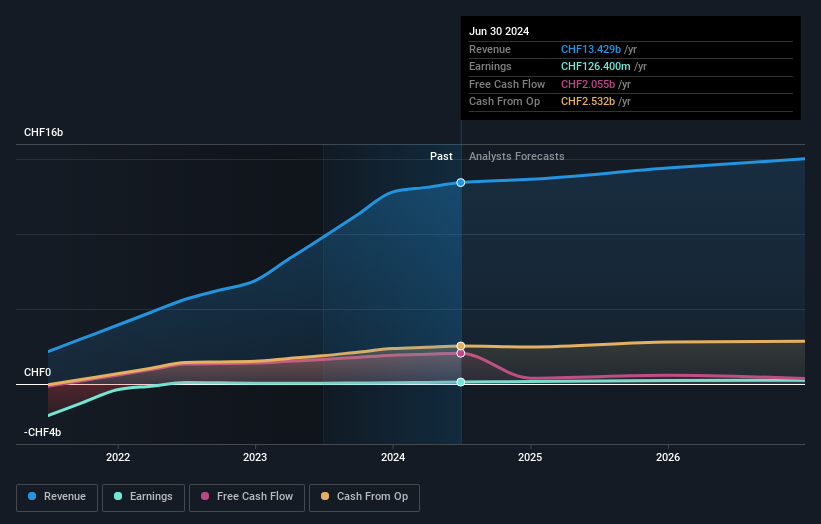The height and width of the screenshot is (524, 821).
Task: Toggle the Free Cash Flow legend series
Action: pyautogui.click(x=247, y=497)
